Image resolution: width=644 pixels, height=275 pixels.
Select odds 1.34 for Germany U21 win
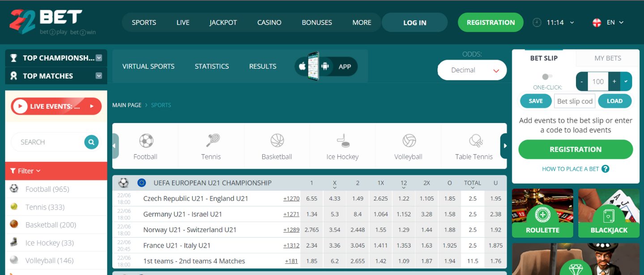click(311, 214)
